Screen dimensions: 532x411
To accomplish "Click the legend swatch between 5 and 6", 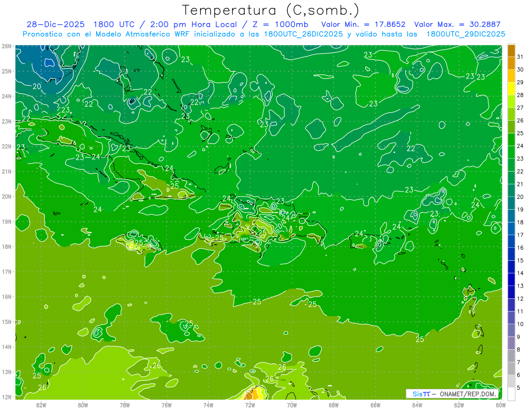I will (511, 381).
